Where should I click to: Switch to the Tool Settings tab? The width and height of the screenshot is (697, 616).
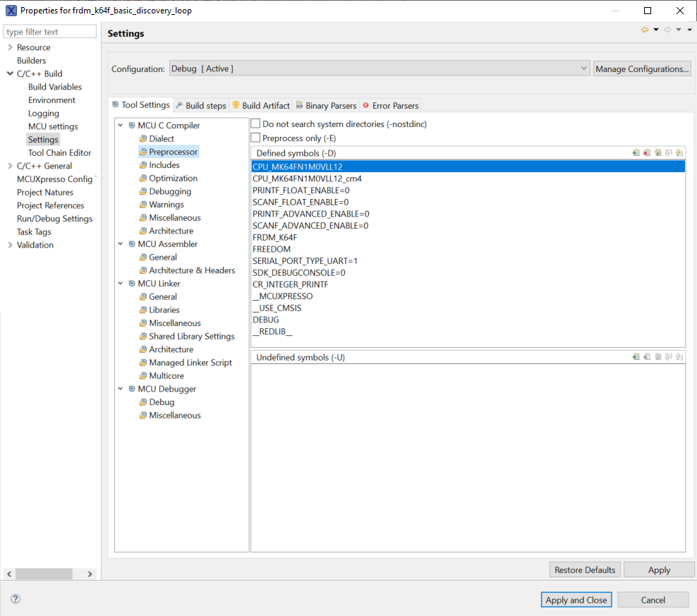click(x=141, y=105)
